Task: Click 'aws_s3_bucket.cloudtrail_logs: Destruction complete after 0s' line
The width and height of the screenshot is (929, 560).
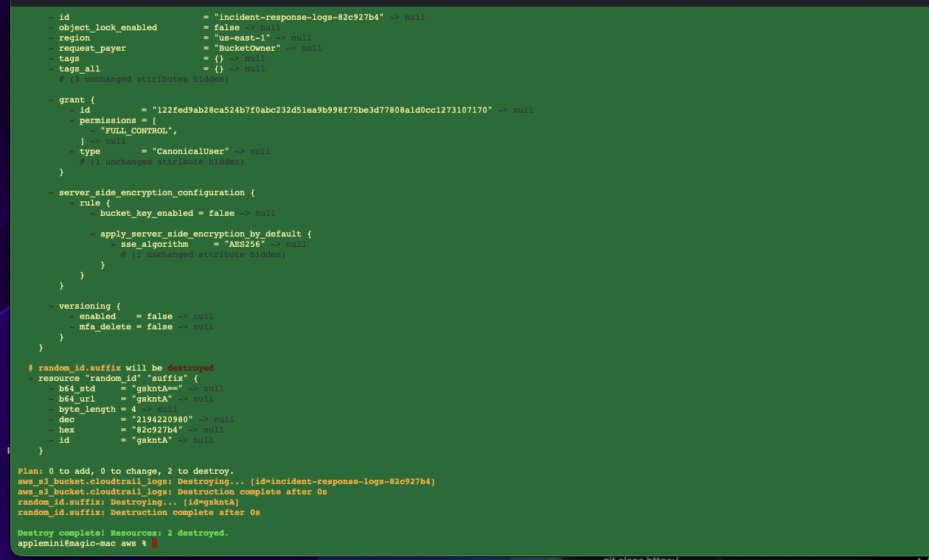Action: [x=173, y=491]
